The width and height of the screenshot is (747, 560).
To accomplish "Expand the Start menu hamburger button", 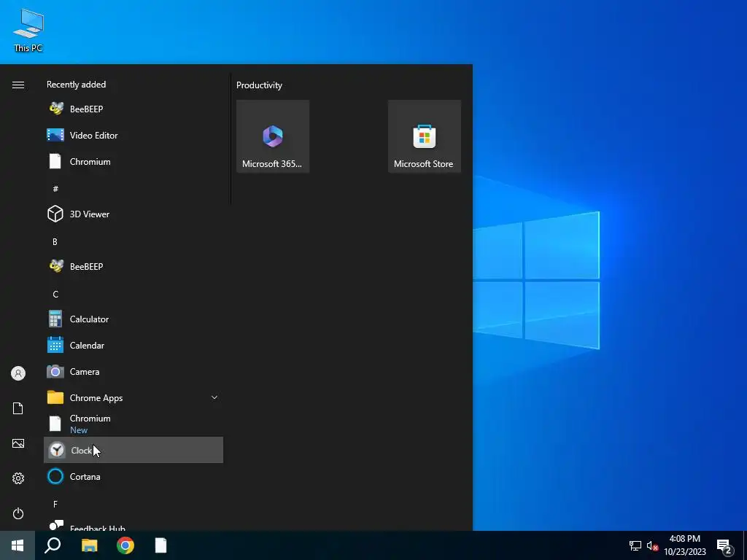I will [x=18, y=85].
